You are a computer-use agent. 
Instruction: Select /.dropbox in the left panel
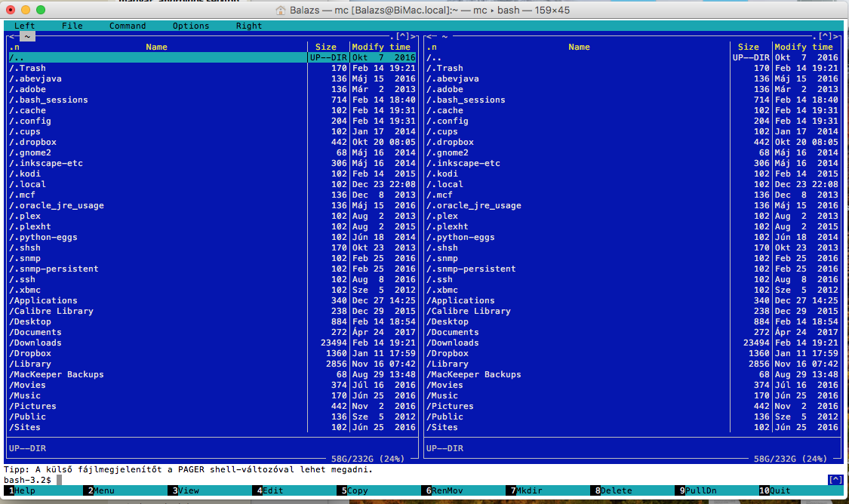pos(212,142)
